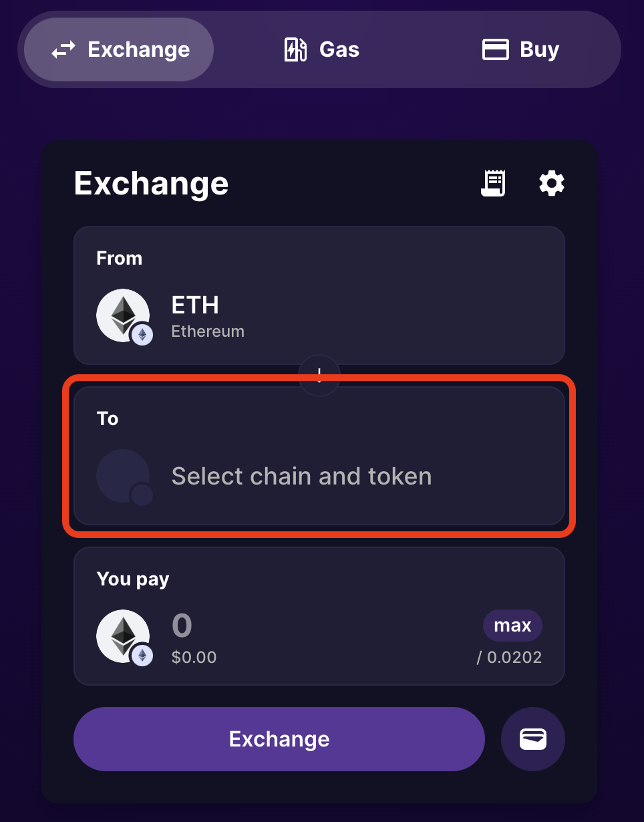Open the settings gear icon
This screenshot has width=644, height=822.
552,183
